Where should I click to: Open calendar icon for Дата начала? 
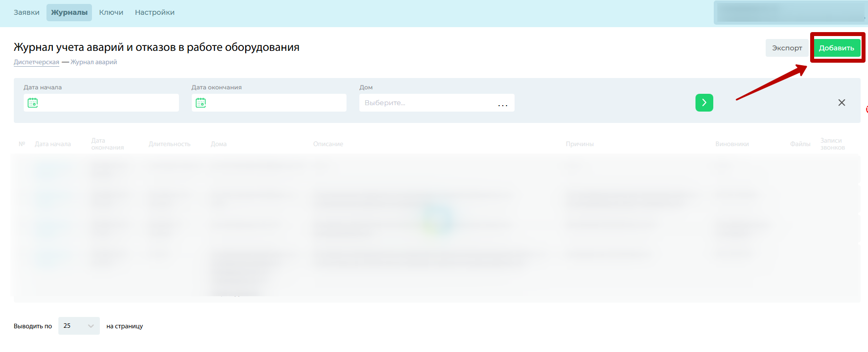click(33, 103)
